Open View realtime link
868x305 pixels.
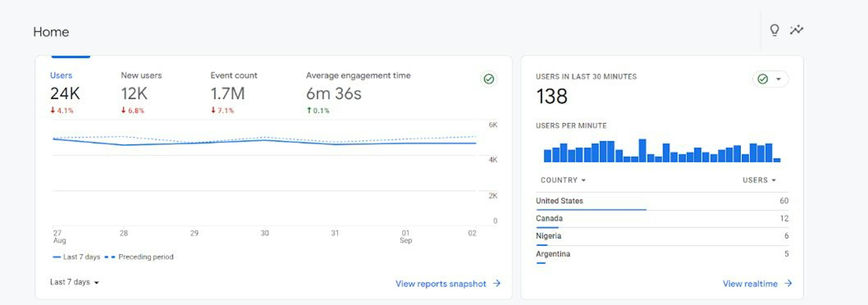coord(750,284)
